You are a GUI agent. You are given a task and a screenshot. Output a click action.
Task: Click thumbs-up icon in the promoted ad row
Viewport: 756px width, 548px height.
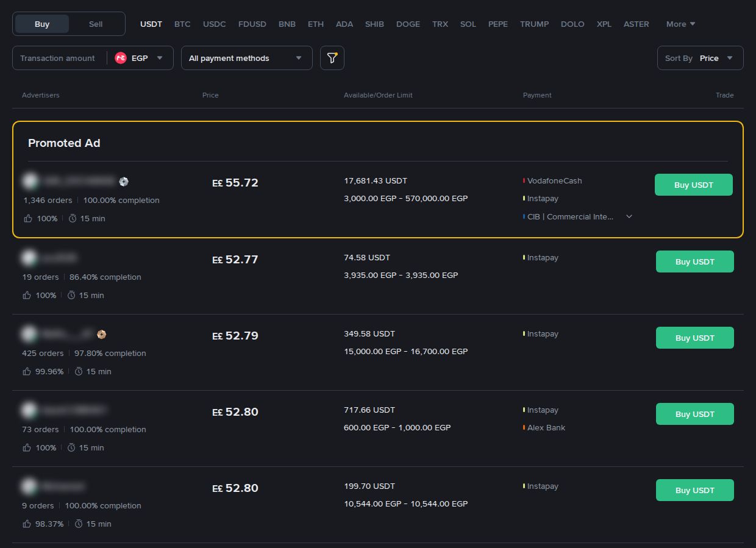coord(27,218)
